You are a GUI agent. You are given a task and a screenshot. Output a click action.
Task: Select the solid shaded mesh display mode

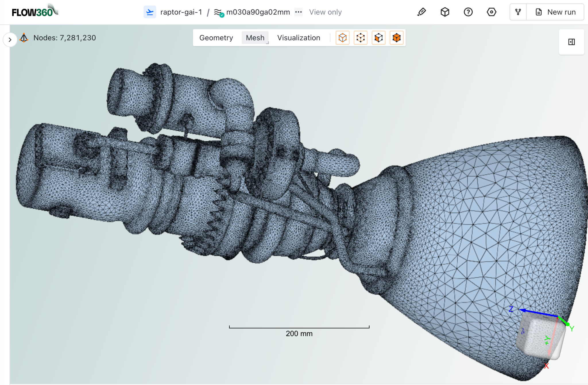[x=396, y=38]
